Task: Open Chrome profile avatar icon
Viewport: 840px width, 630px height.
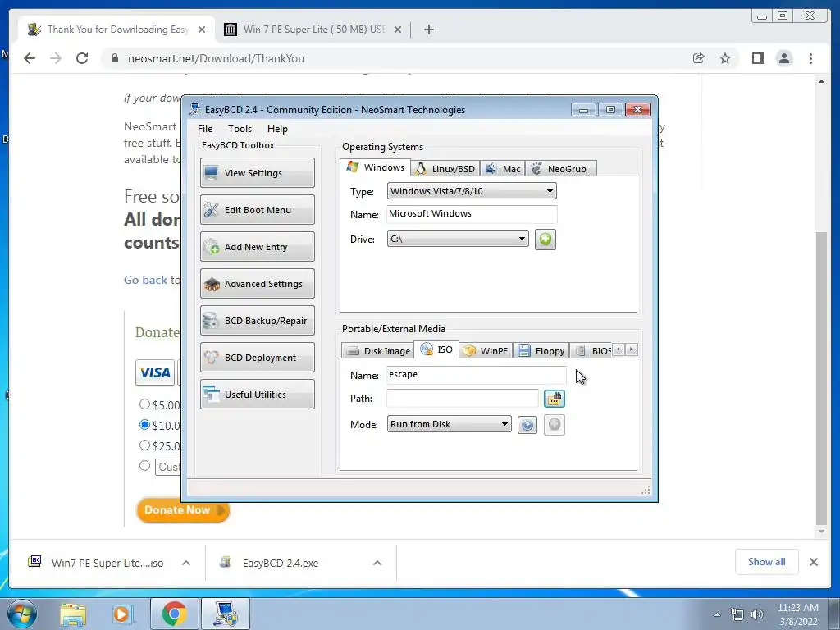Action: pos(784,58)
